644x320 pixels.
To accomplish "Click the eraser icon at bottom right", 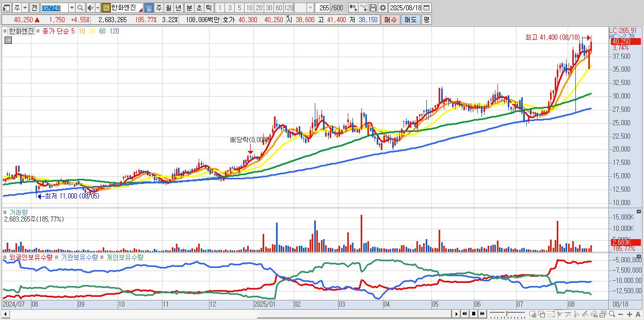I will coord(594,314).
